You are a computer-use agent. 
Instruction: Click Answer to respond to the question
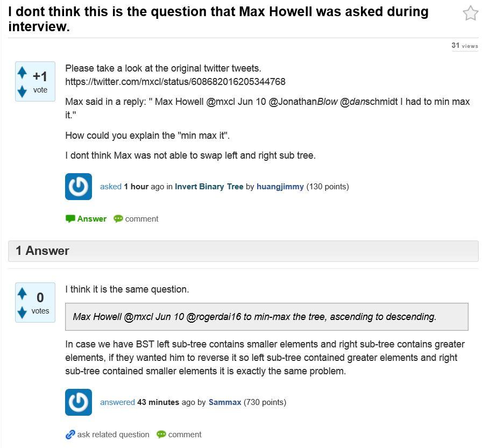point(91,218)
